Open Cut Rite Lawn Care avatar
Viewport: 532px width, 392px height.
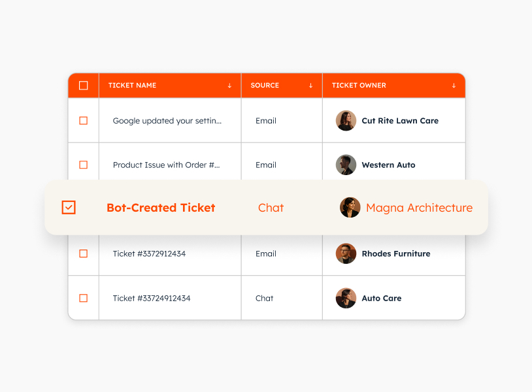346,120
